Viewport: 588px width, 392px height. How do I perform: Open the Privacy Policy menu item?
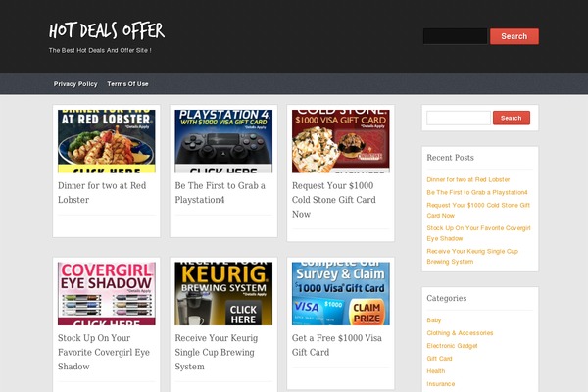(75, 84)
